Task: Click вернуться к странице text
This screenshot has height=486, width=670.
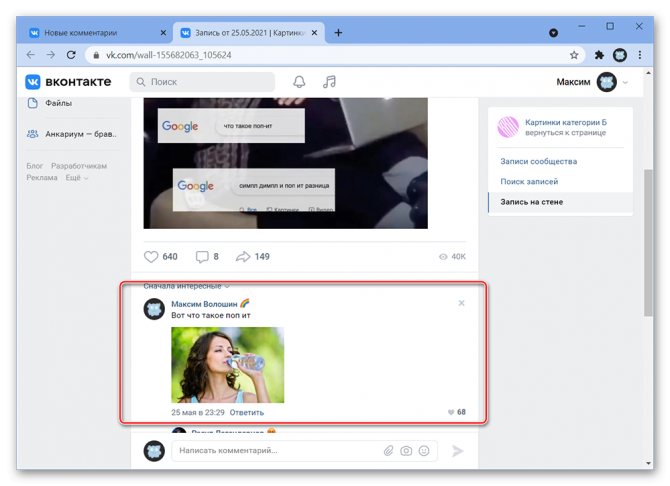Action: 566,133
